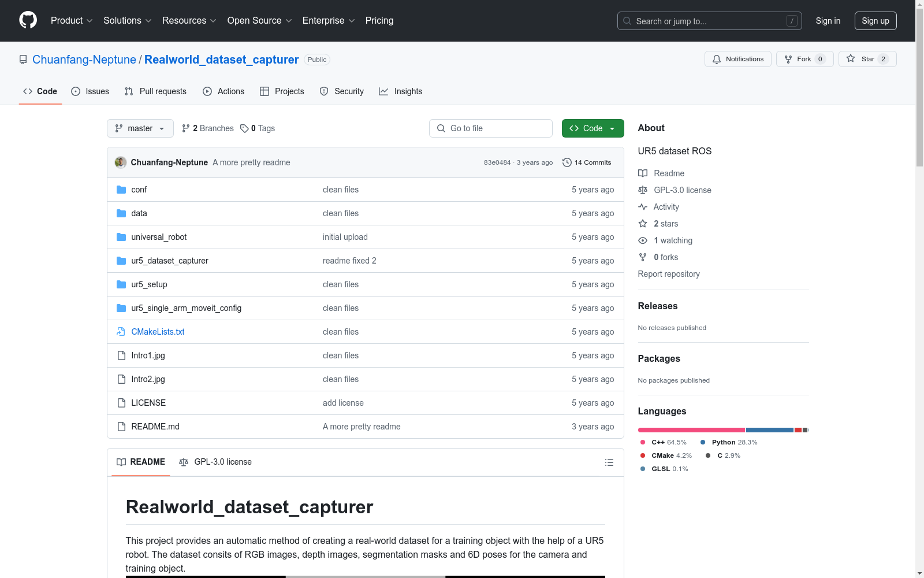Click the Python language blue bar segment
924x578 pixels.
coord(770,430)
